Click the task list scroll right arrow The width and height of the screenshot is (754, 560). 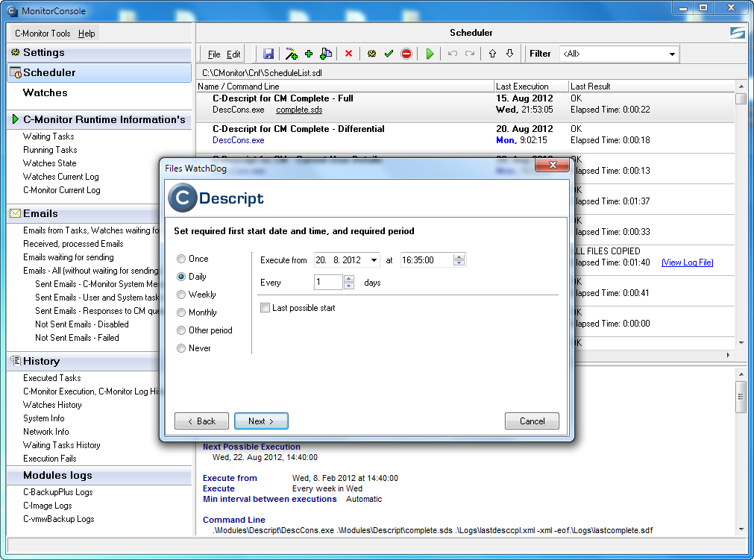(x=728, y=355)
